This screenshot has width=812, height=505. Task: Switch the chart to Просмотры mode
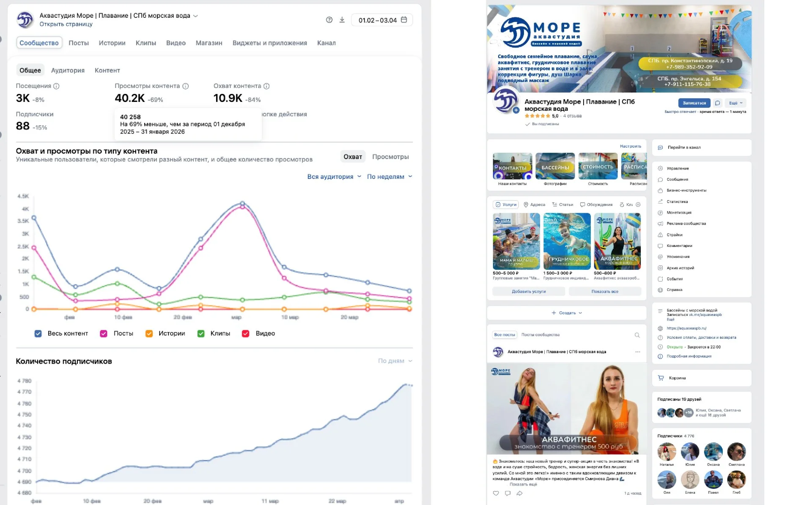(x=390, y=157)
